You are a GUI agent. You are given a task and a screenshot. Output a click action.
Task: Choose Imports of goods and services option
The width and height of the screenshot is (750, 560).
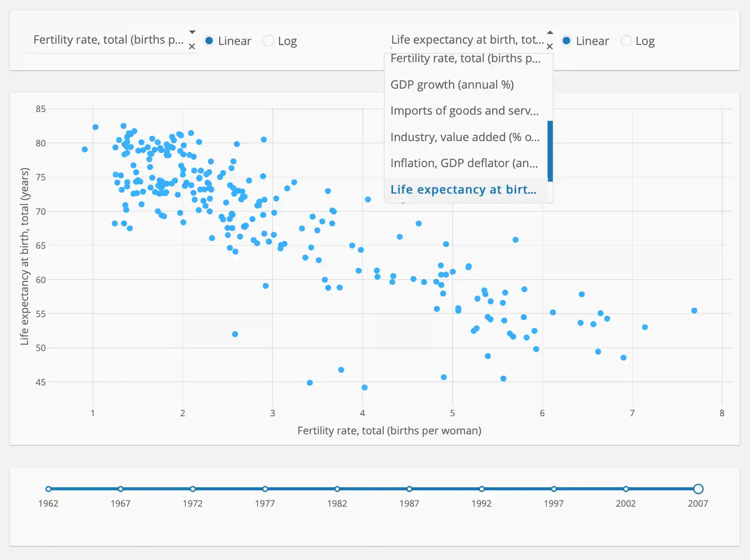465,111
